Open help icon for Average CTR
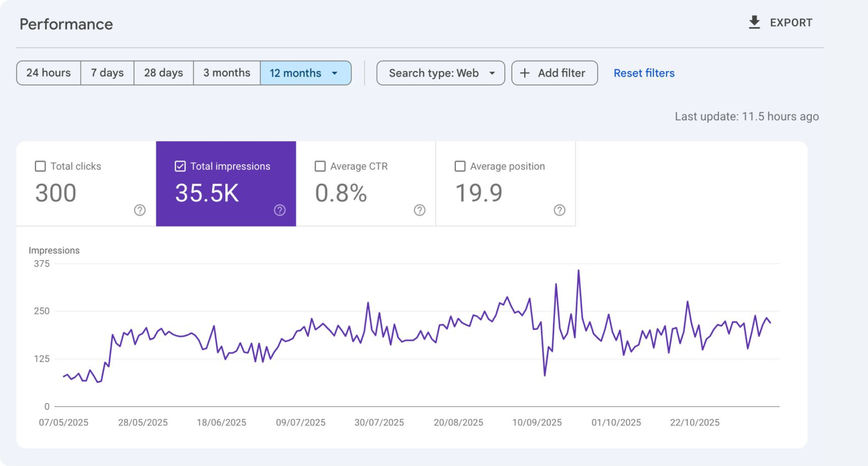 (x=419, y=210)
